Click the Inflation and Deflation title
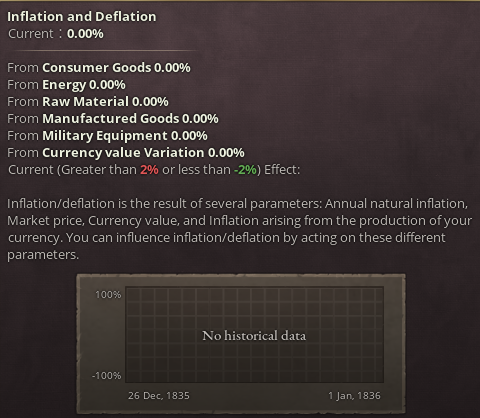 [x=82, y=17]
